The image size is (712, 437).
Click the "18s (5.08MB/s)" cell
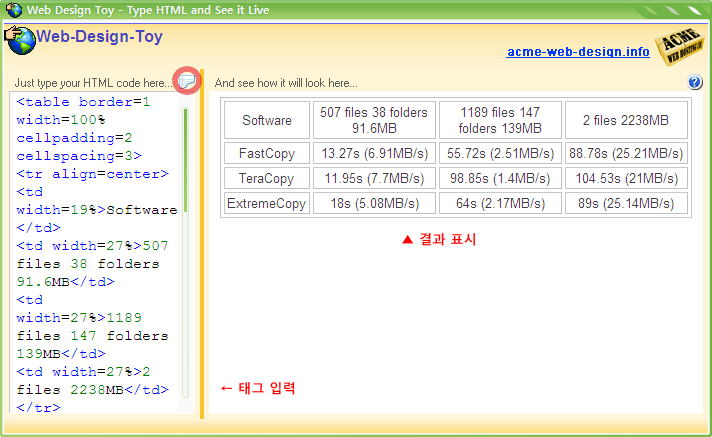point(374,203)
